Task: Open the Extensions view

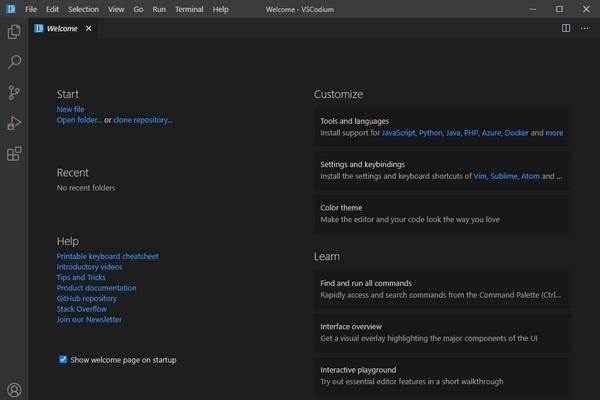Action: point(14,154)
